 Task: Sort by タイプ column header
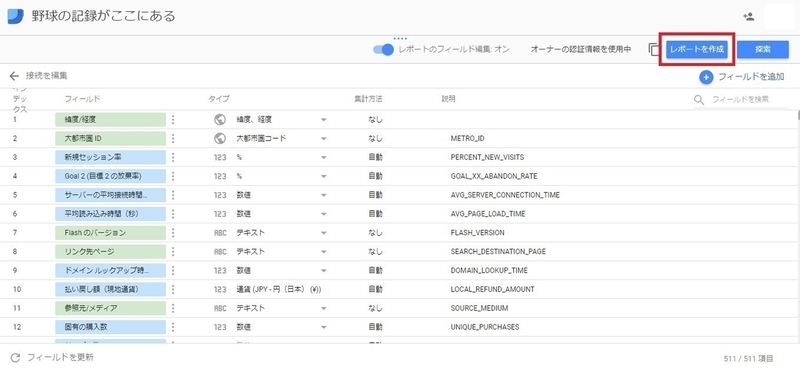[x=218, y=99]
